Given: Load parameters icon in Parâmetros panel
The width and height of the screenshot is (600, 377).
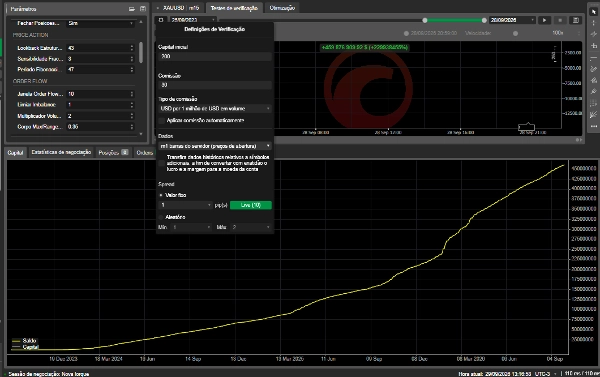Looking at the screenshot, I should (132, 9).
